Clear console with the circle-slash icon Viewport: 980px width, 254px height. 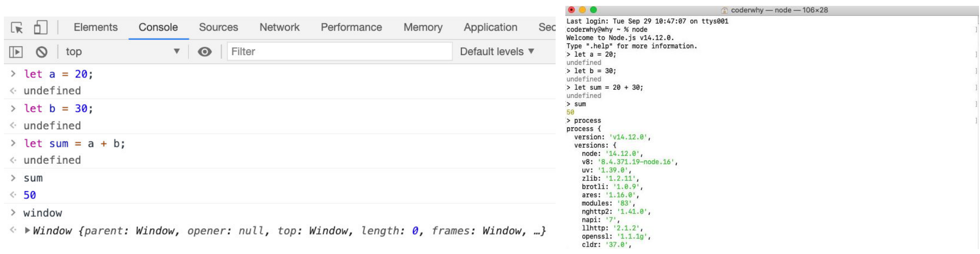tap(42, 52)
